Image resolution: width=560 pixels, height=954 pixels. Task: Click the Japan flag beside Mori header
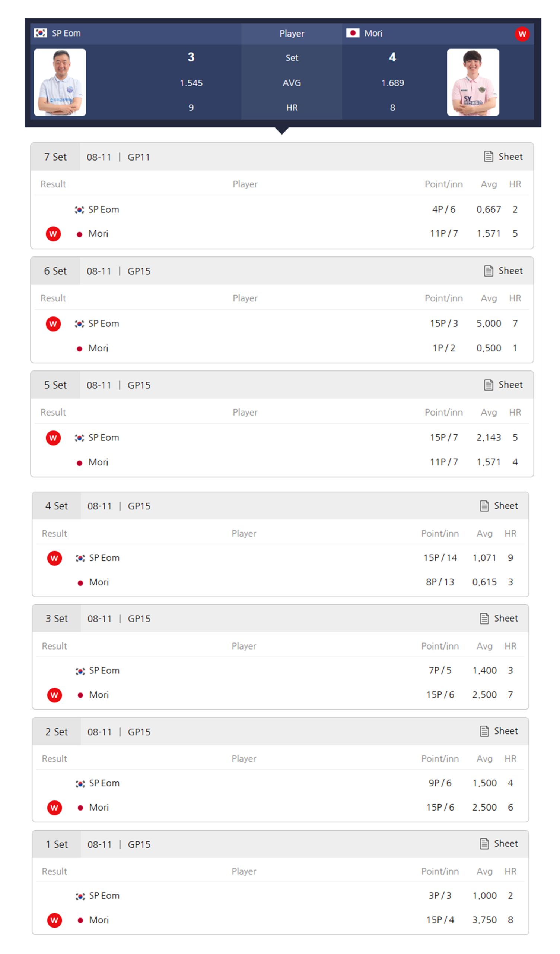coord(352,33)
